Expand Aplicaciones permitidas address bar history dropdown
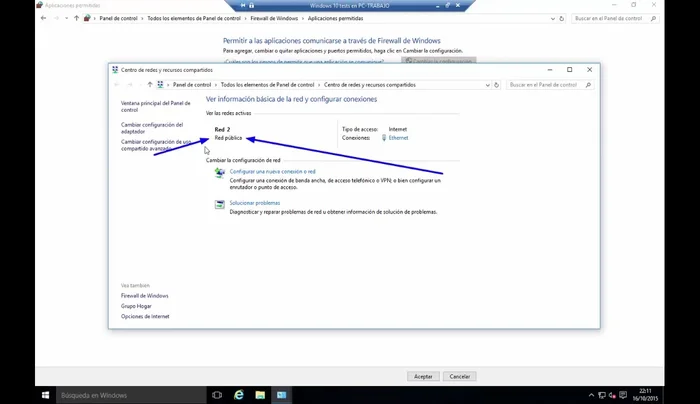This screenshot has width=700, height=404. (x=553, y=18)
